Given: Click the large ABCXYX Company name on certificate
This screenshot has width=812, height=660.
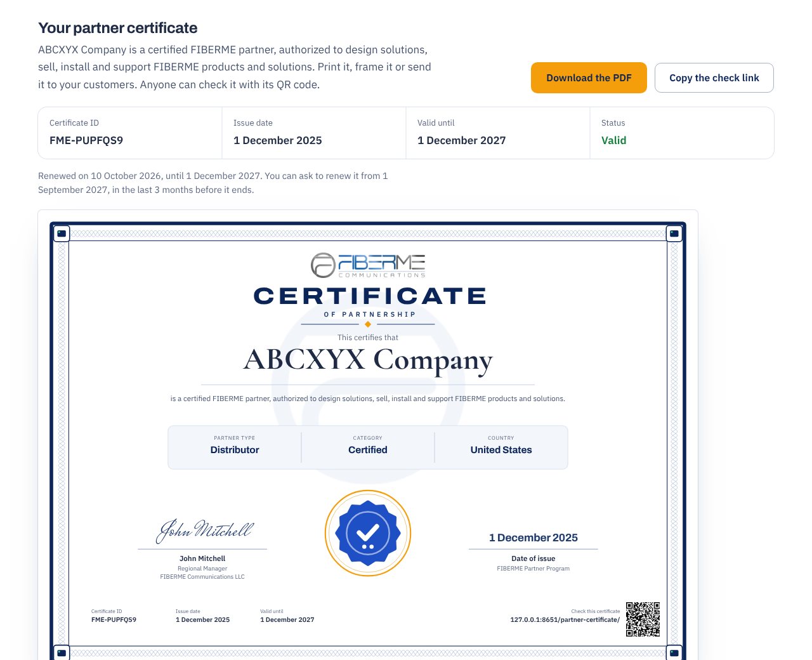Looking at the screenshot, I should point(368,360).
